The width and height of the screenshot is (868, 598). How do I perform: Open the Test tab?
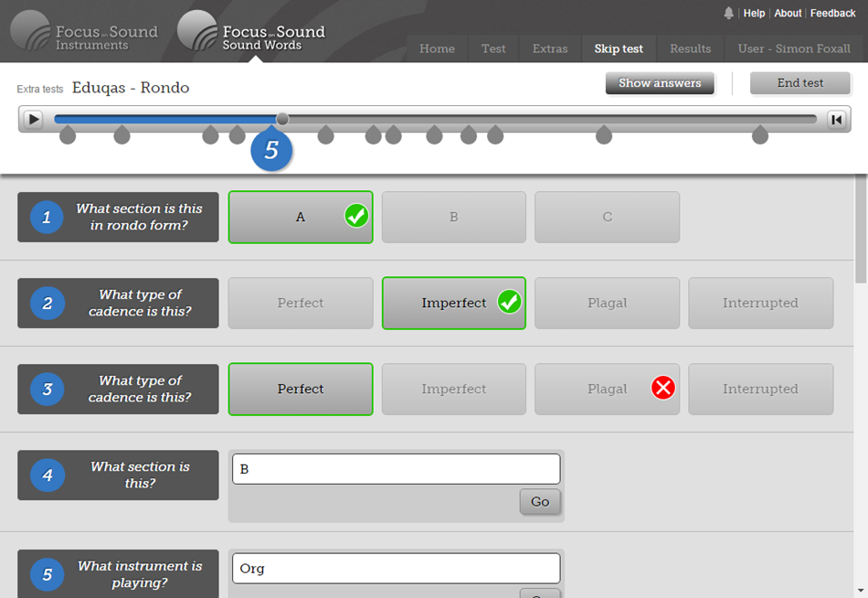(x=493, y=48)
